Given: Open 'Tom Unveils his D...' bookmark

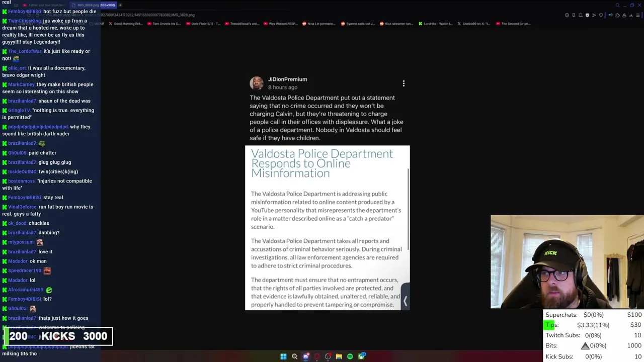Looking at the screenshot, I should coord(165,24).
